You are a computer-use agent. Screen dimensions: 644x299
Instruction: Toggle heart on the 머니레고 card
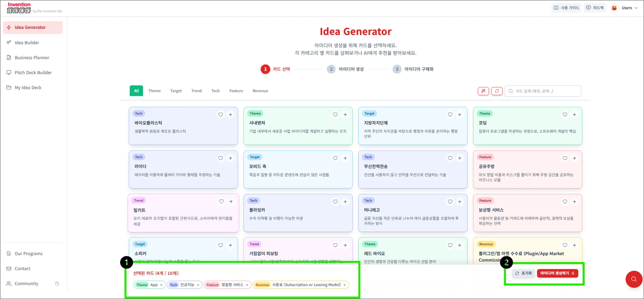pos(450,202)
